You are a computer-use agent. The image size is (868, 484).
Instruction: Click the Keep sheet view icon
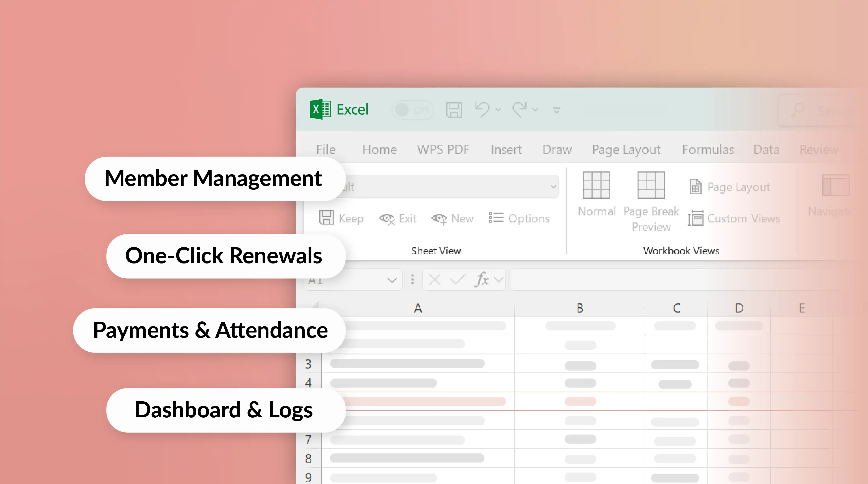326,218
